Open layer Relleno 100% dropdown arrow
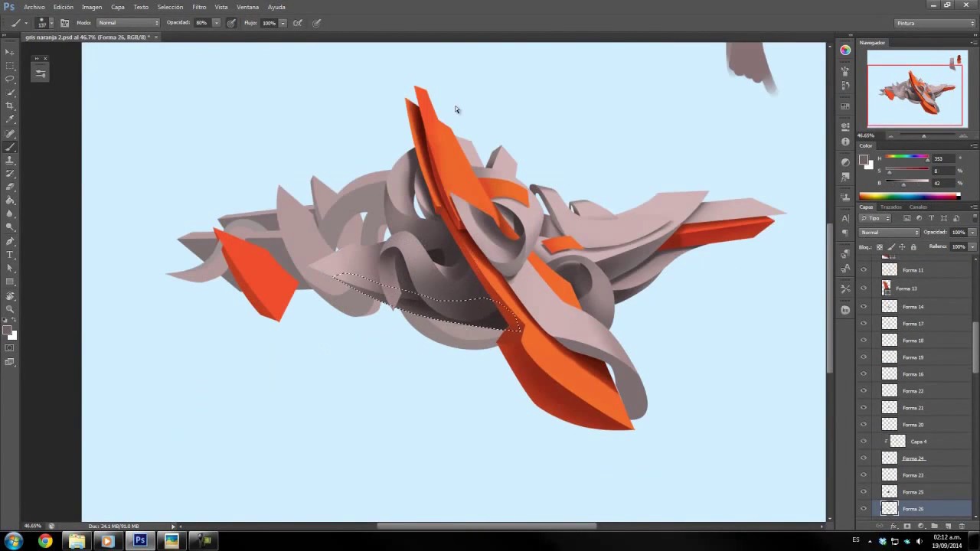 click(972, 247)
